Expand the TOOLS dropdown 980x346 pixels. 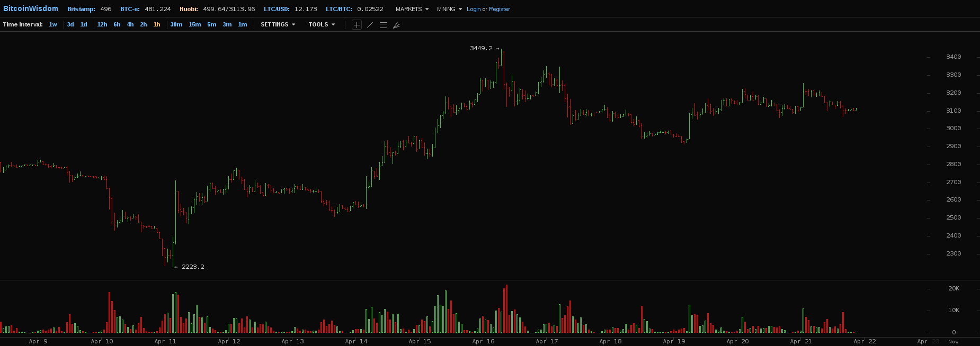coord(322,24)
